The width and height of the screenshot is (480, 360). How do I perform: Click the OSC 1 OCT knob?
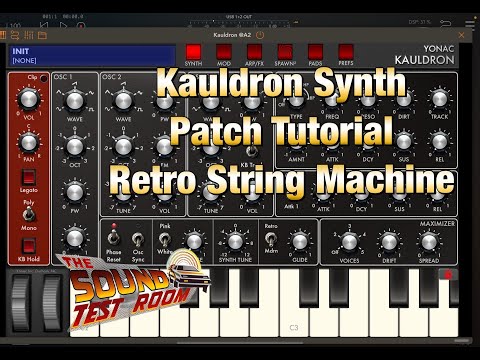tap(75, 147)
